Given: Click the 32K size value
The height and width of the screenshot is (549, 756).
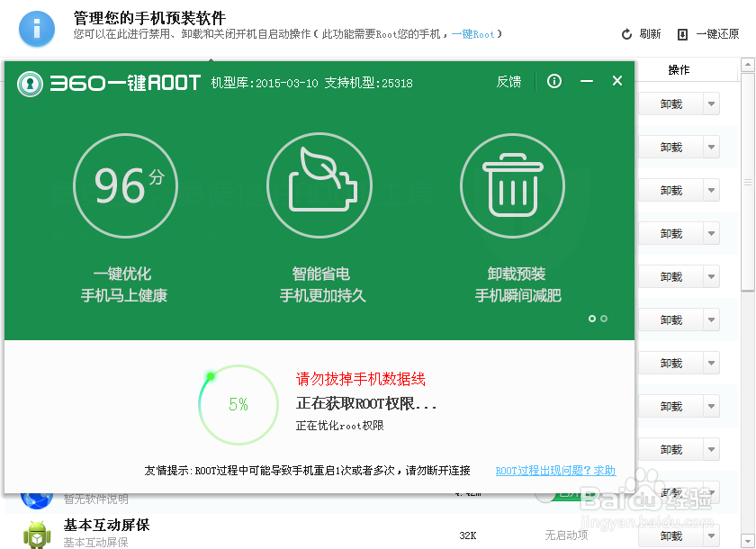Looking at the screenshot, I should pos(468,535).
